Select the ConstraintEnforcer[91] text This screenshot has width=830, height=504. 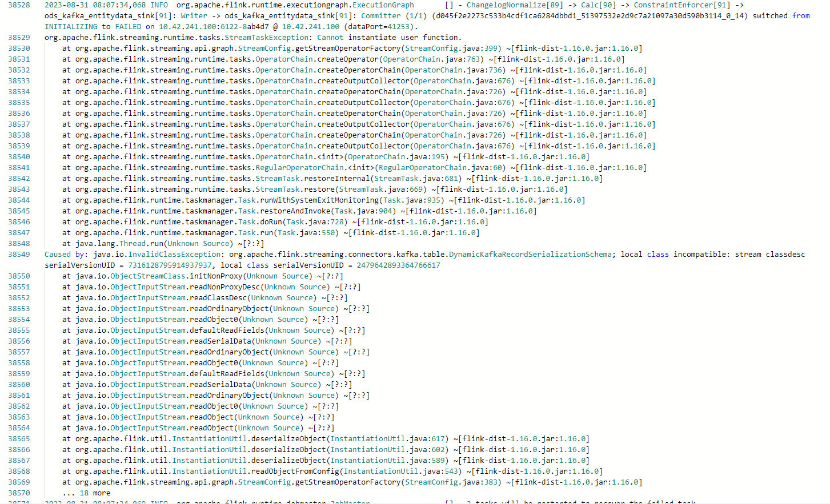tap(682, 5)
